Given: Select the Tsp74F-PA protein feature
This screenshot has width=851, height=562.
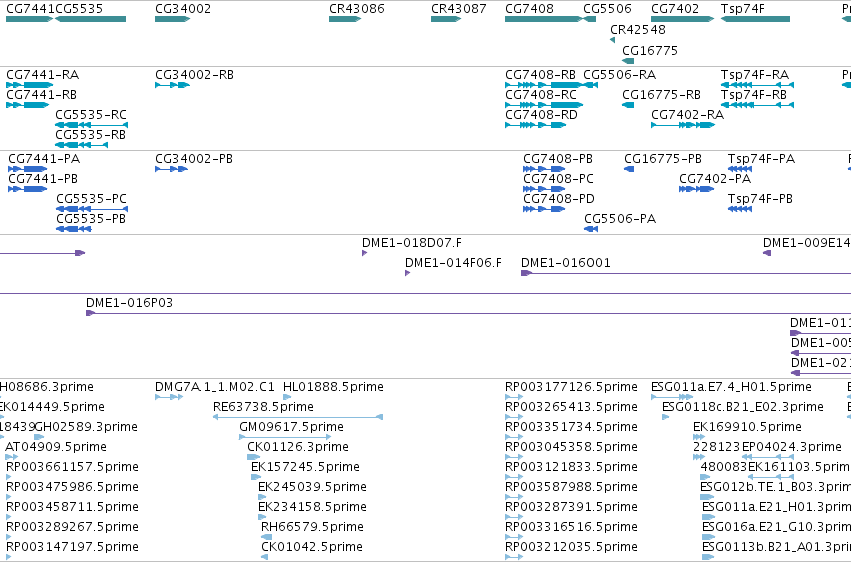Looking at the screenshot, I should tap(740, 169).
